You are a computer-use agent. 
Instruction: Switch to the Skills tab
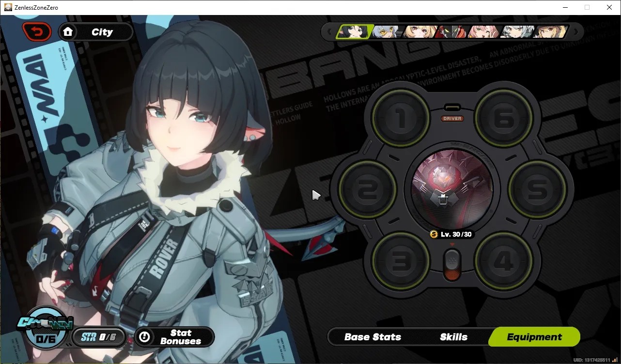(453, 337)
